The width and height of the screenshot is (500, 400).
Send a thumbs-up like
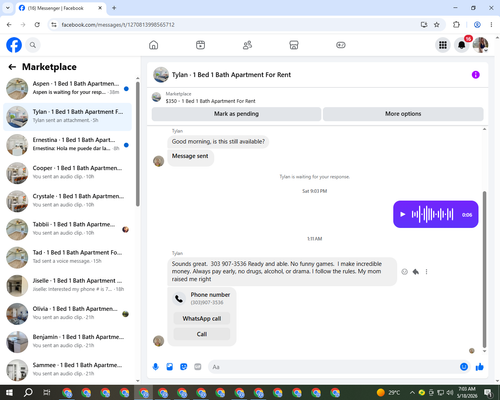tap(480, 367)
